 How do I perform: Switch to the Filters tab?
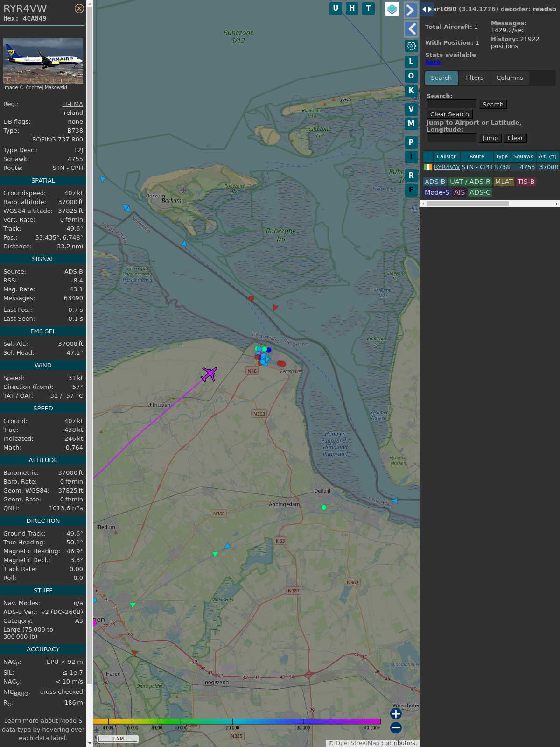coord(474,78)
